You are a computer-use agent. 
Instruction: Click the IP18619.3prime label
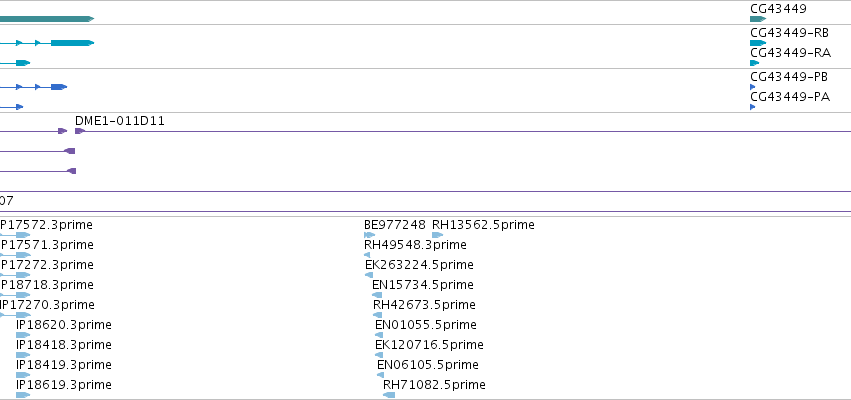63,385
